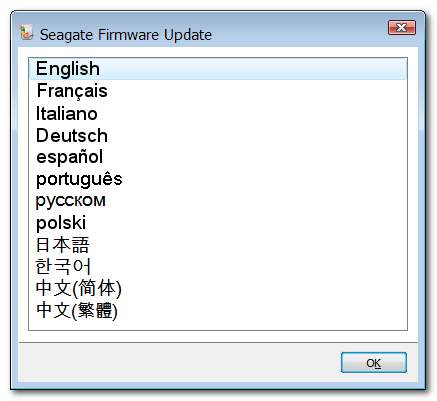Click the gray footer beside the OK button
The width and height of the screenshot is (437, 401).
point(179,363)
